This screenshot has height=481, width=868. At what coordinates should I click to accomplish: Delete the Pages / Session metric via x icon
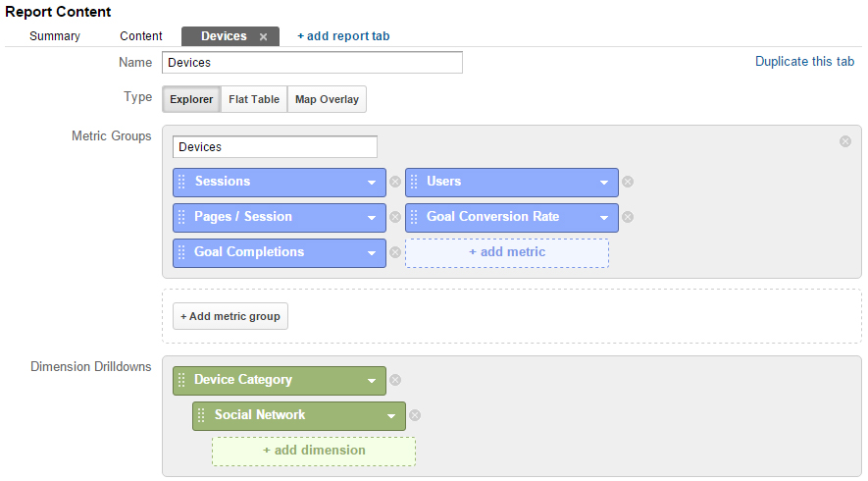pos(394,217)
